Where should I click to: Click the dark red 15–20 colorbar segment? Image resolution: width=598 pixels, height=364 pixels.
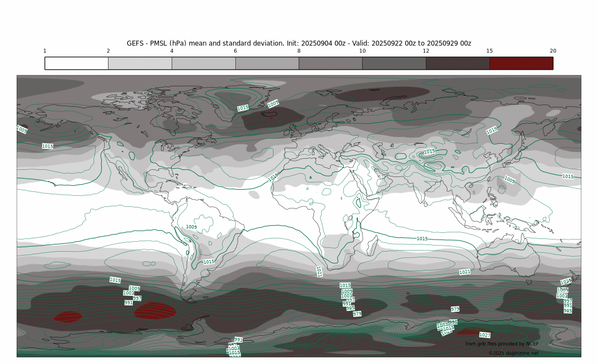pyautogui.click(x=521, y=63)
